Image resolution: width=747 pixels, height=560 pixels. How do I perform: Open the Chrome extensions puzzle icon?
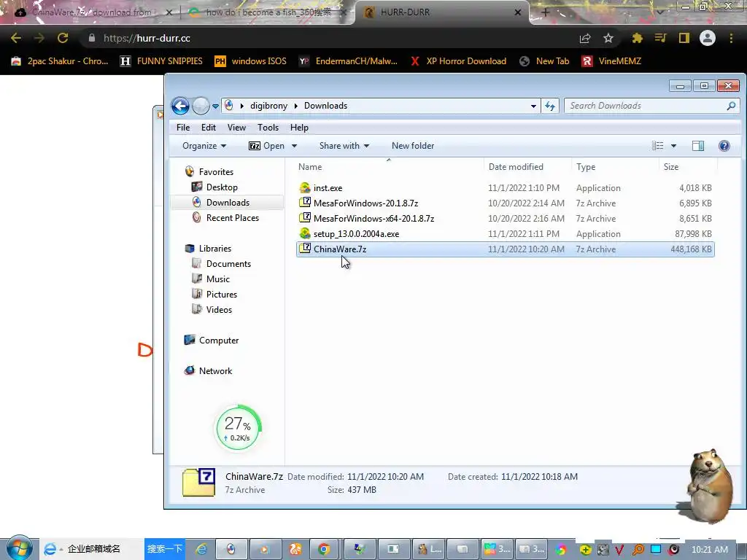(637, 38)
